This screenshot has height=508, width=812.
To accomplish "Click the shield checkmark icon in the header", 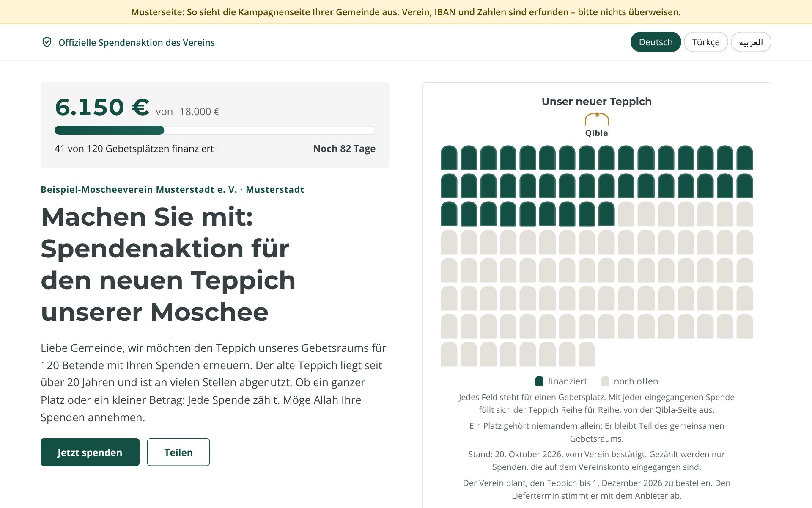I will 47,42.
